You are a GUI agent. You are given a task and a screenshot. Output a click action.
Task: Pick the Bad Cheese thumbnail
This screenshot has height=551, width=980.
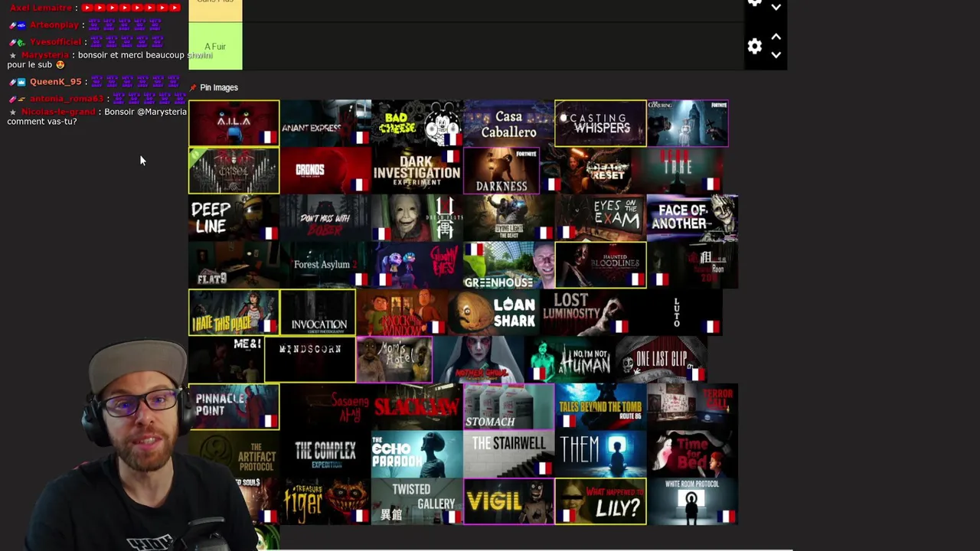point(417,122)
